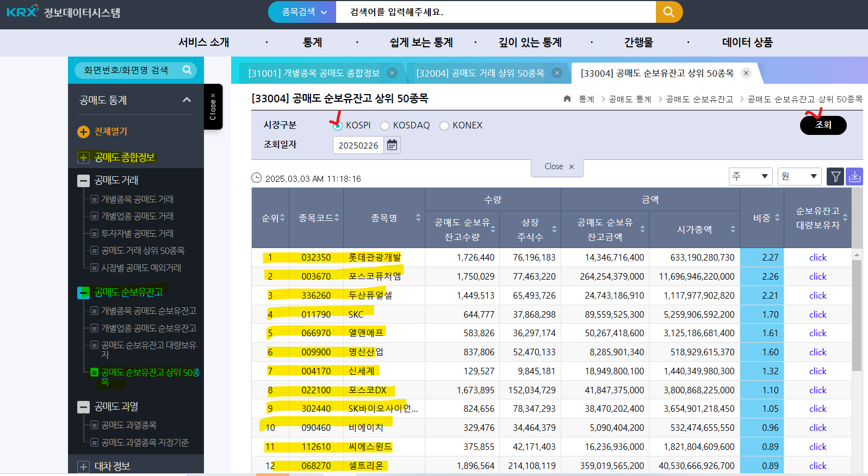Image resolution: width=868 pixels, height=476 pixels.
Task: Click sort arrows on 종목코드 column
Action: tap(337, 218)
